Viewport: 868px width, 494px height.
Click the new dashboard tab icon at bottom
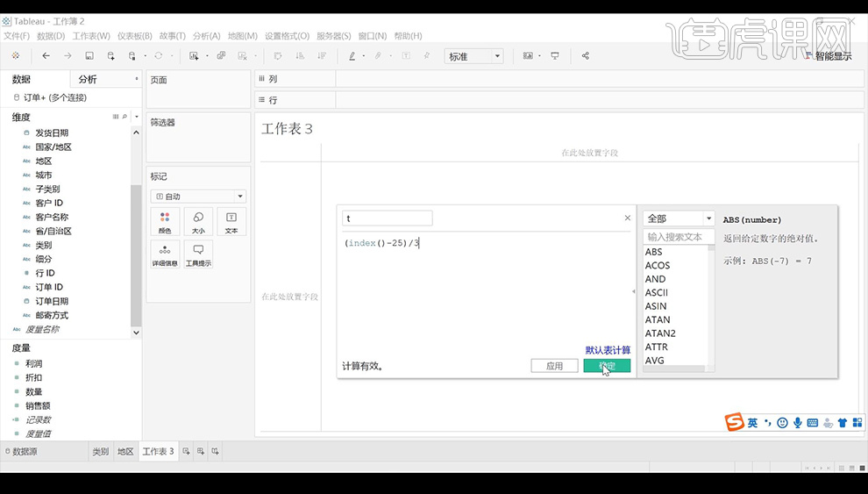(201, 451)
